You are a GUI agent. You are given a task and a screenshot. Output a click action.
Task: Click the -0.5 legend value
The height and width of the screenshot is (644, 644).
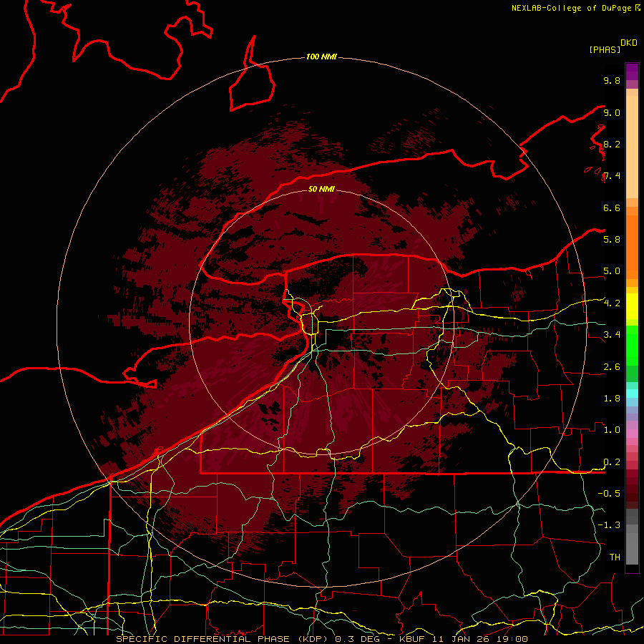(609, 493)
